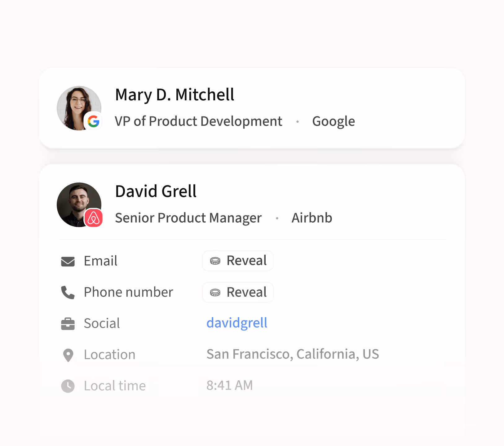Image resolution: width=504 pixels, height=446 pixels.
Task: Click San Francisco, California, US location value
Action: 293,354
